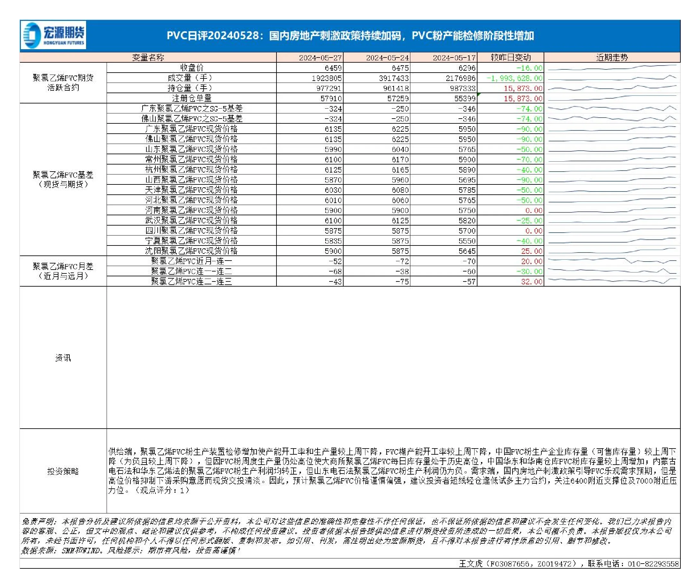This screenshot has width=700, height=588.
Task: Select the 聚氯乙烯PVC基差 category cell
Action: click(63, 179)
